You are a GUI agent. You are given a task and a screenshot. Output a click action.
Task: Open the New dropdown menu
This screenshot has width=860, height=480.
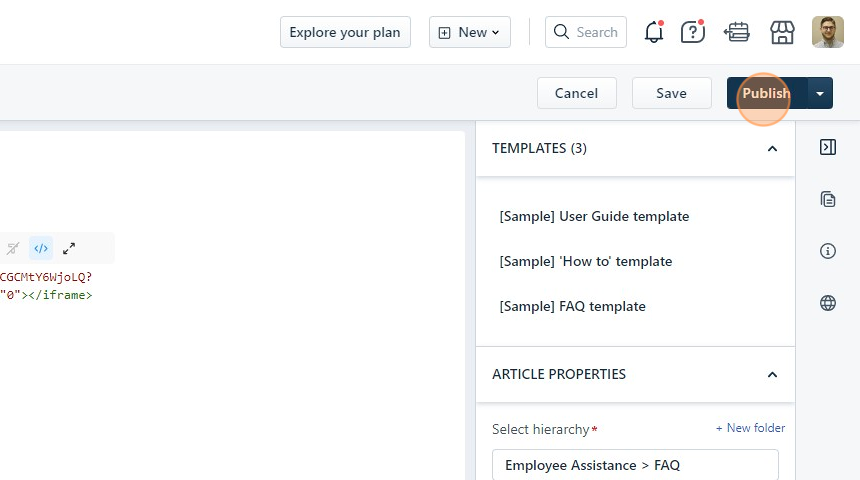coord(470,32)
